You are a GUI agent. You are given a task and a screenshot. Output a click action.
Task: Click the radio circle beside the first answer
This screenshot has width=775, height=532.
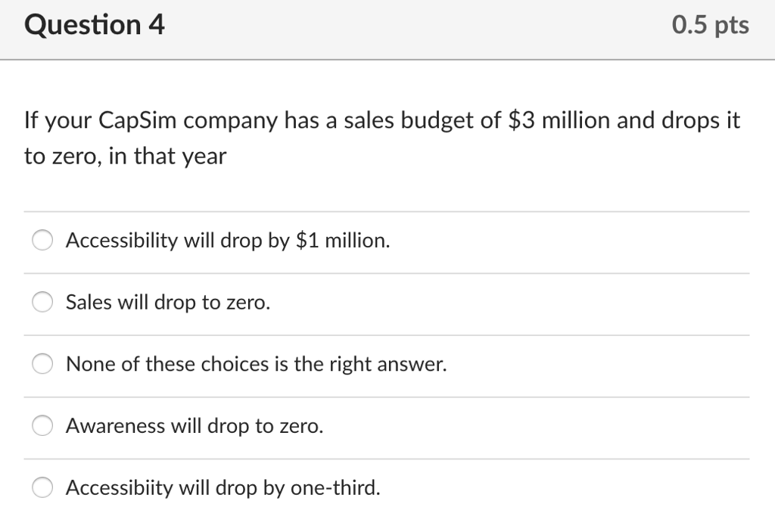42,240
